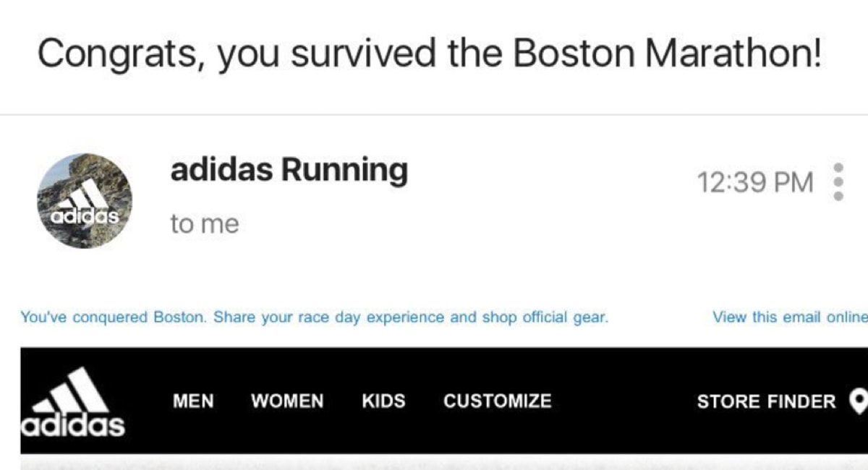Select the KIDS section

pos(383,401)
